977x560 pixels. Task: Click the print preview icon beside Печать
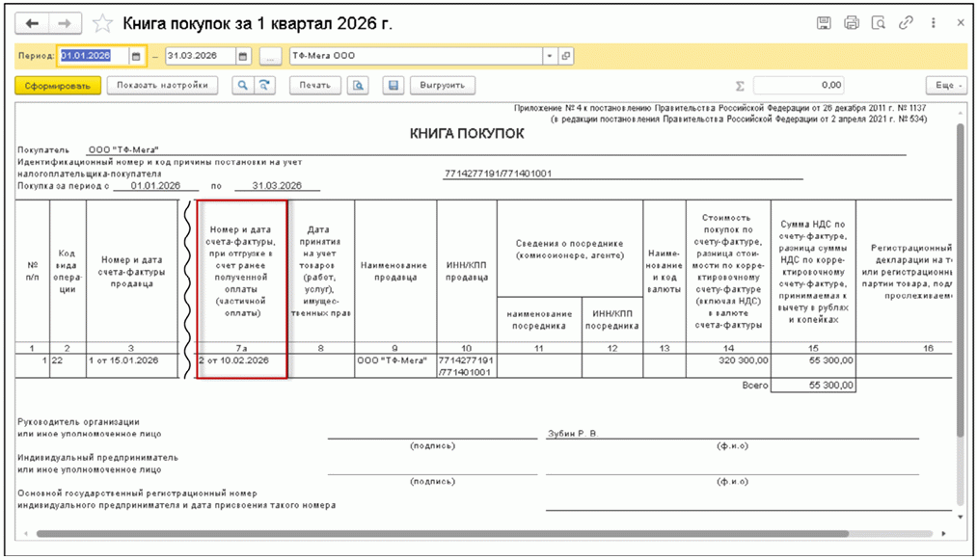tap(358, 85)
